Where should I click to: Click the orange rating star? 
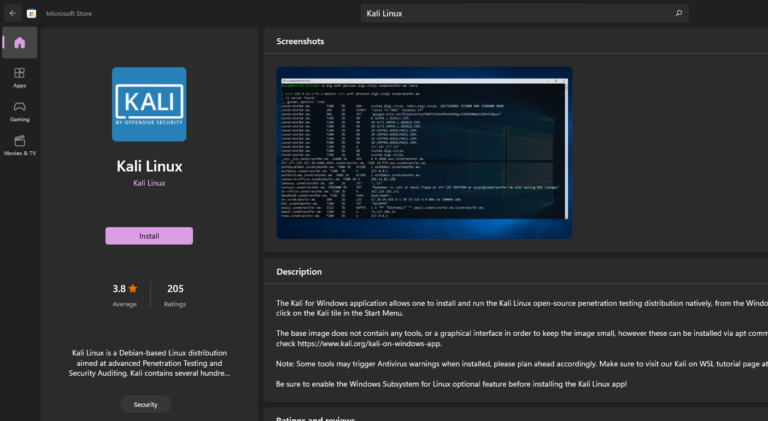133,288
